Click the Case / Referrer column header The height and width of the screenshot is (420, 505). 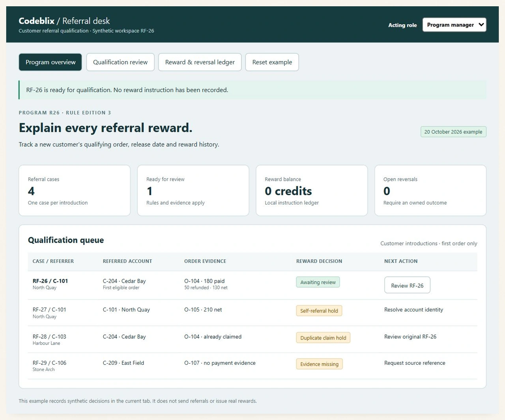tap(53, 261)
